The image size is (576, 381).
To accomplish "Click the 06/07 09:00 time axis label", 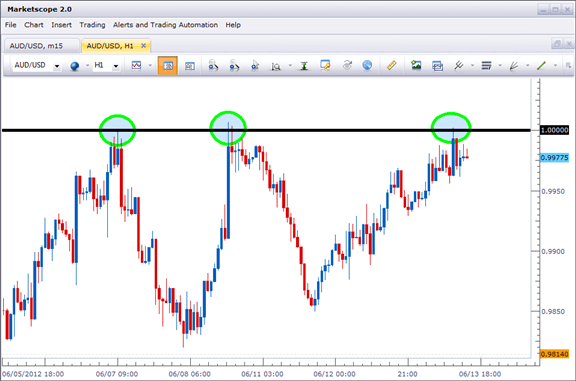I will [117, 374].
